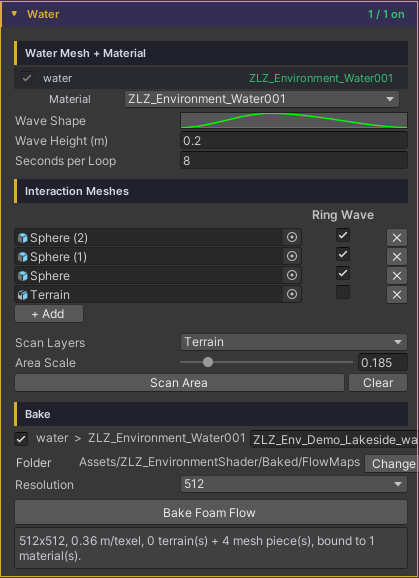This screenshot has width=419, height=578.
Task: Click the Bake Foam Flow button
Action: [211, 512]
